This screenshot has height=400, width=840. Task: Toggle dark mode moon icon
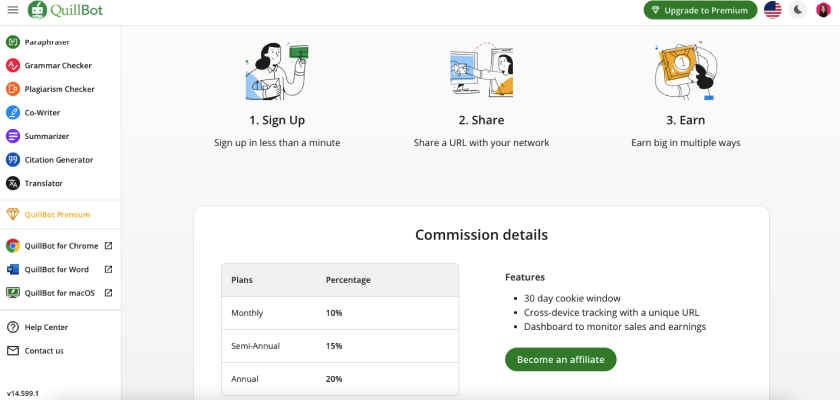point(798,10)
